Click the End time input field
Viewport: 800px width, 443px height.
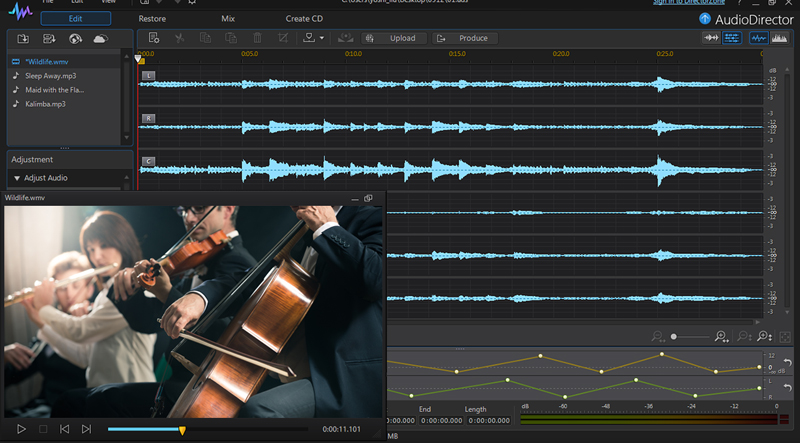(x=441, y=421)
